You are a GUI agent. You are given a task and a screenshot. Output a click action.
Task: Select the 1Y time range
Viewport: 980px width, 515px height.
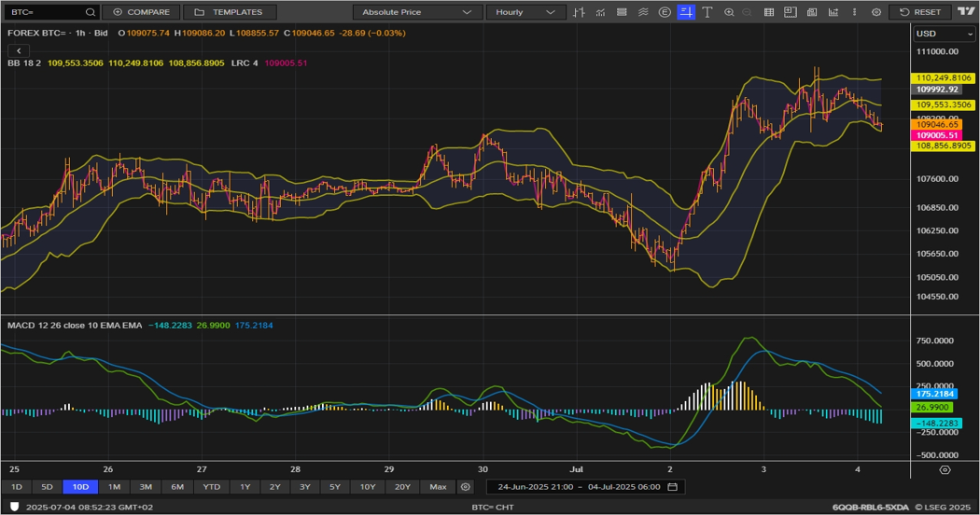[x=245, y=487]
